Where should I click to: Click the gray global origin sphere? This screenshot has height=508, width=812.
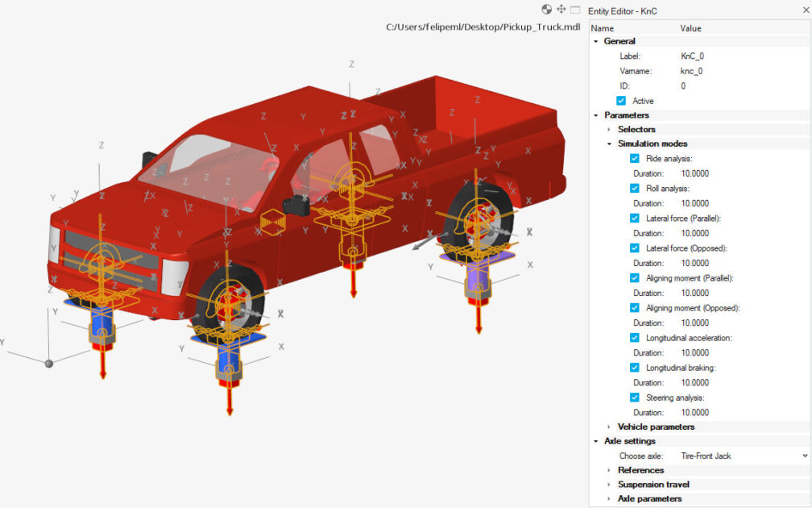tap(49, 363)
